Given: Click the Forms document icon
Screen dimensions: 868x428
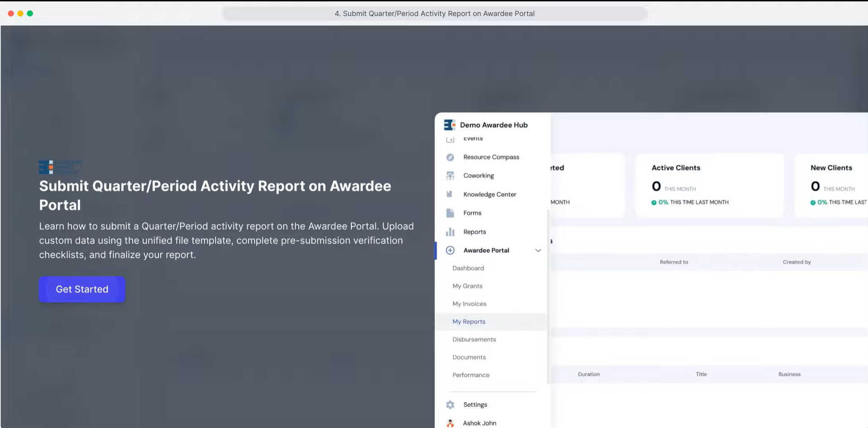Looking at the screenshot, I should (x=450, y=213).
